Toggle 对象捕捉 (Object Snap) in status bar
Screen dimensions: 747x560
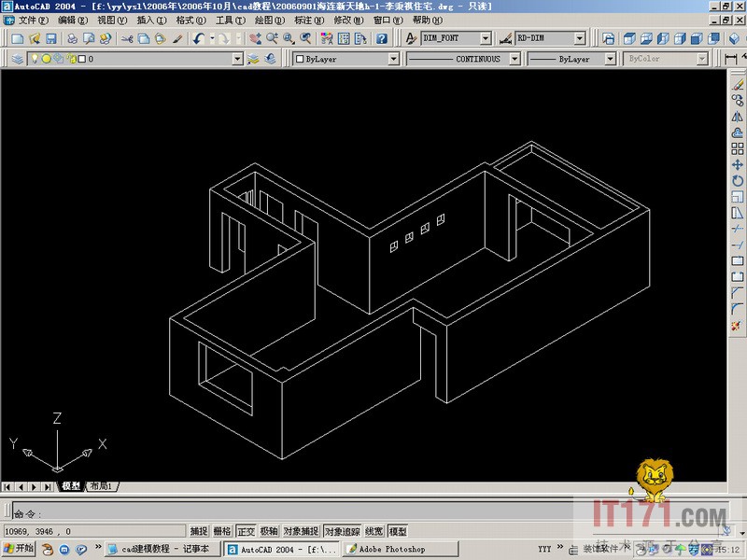302,531
